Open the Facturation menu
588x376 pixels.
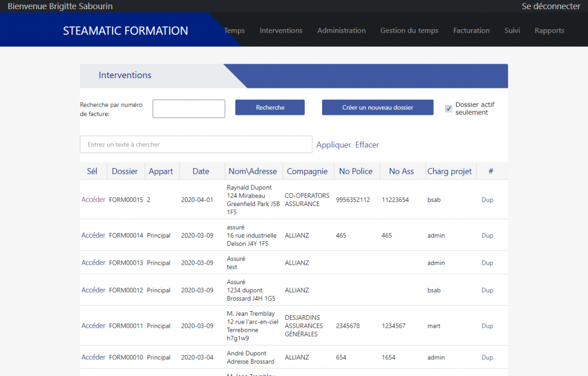[471, 31]
